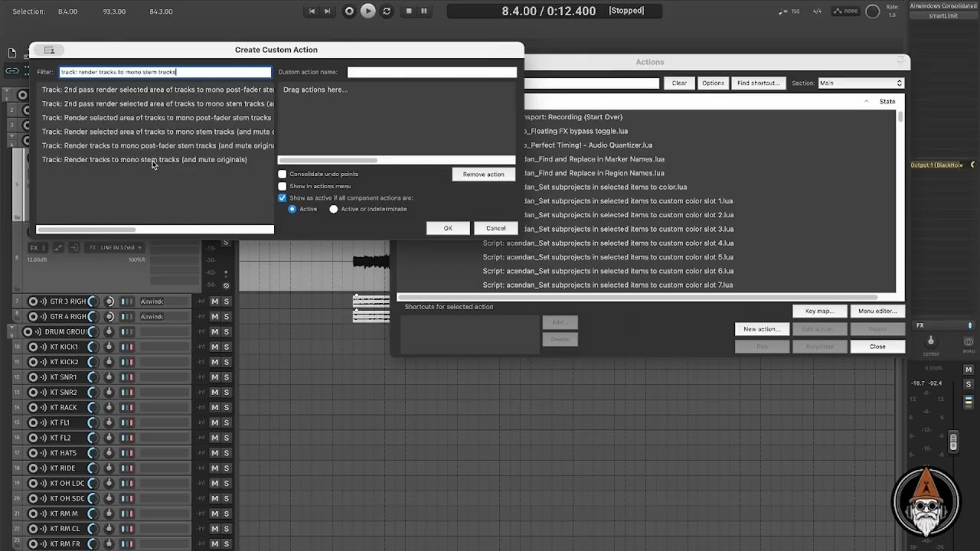980x551 pixels.
Task: Go to project end in transport
Action: [328, 11]
